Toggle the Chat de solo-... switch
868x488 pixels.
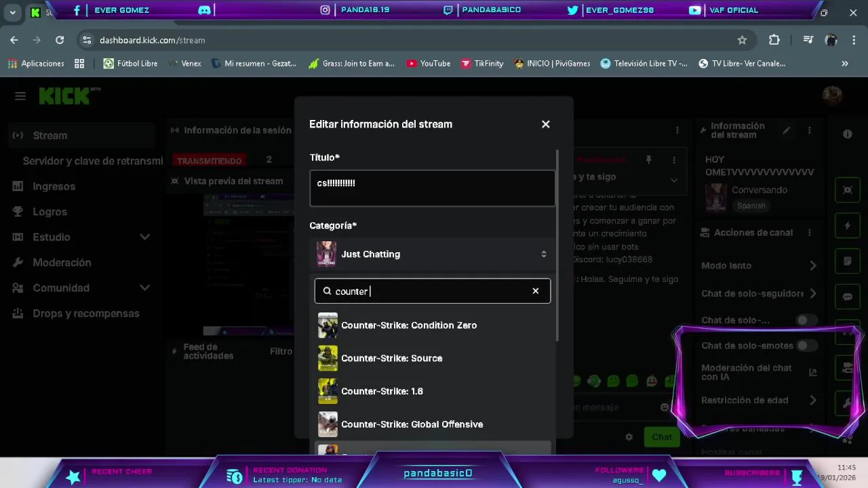point(806,320)
